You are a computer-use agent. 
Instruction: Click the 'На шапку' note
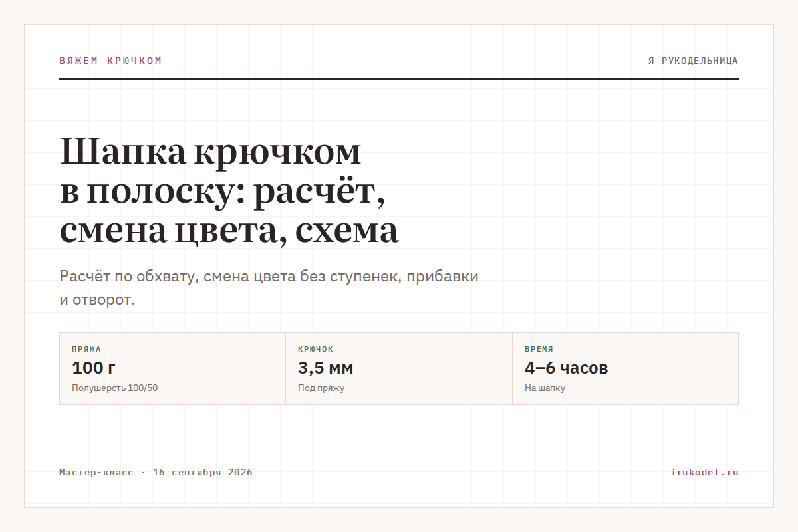pos(545,388)
